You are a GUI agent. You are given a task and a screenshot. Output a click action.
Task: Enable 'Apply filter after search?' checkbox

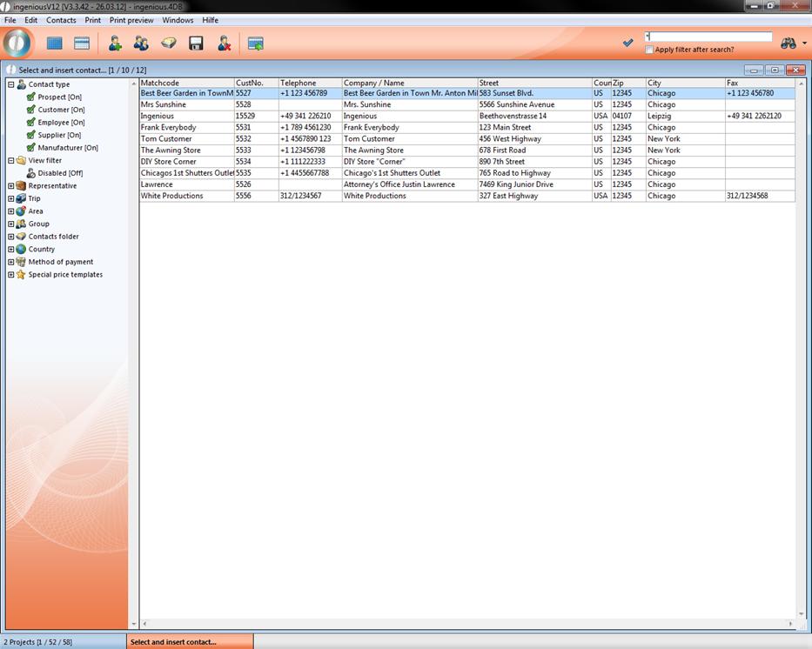(x=649, y=50)
